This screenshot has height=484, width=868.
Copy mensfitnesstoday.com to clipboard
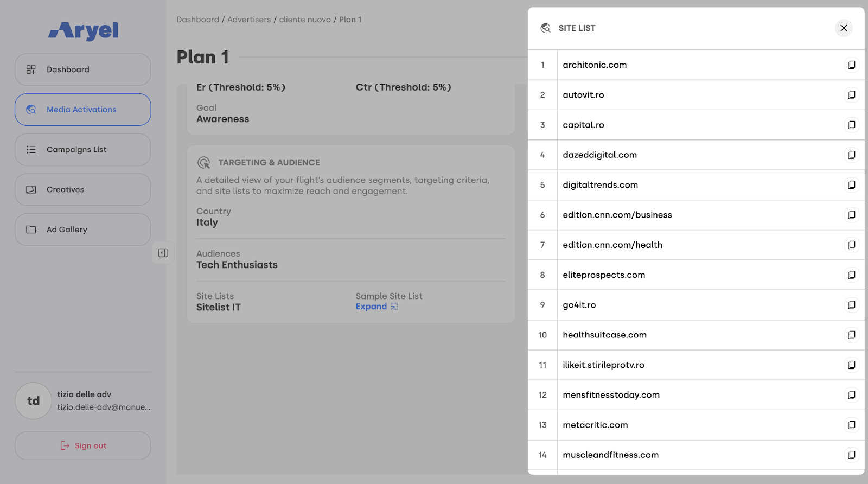(852, 395)
